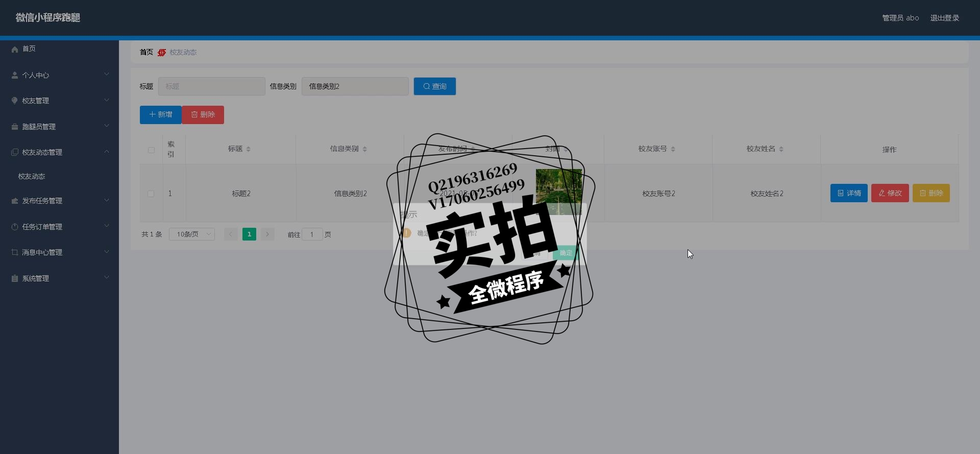
Task: Toggle the select-all checkbox in table header
Action: click(151, 150)
